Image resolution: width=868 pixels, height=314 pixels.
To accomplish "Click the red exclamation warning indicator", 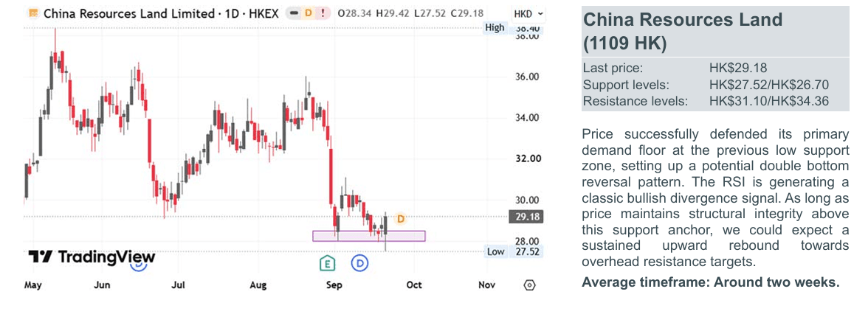I will click(x=322, y=13).
